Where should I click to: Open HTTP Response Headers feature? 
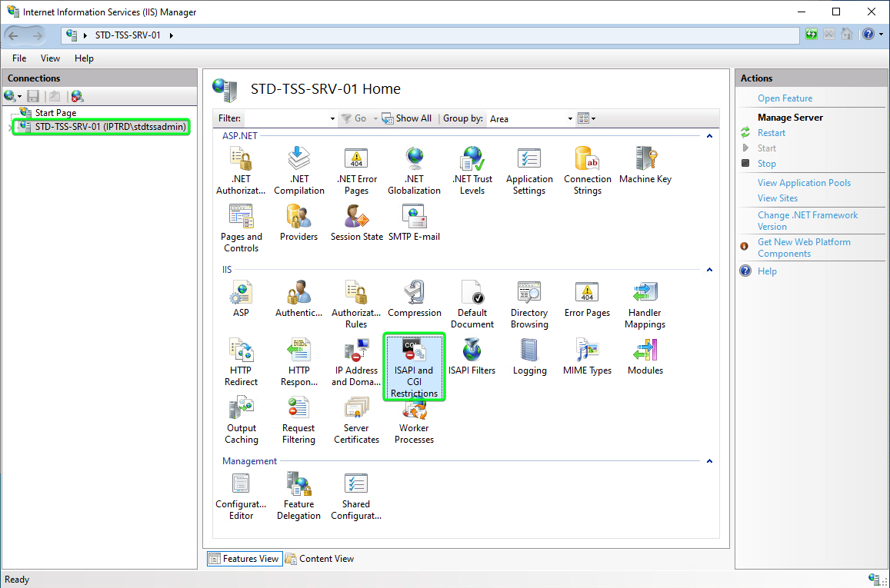(x=299, y=362)
